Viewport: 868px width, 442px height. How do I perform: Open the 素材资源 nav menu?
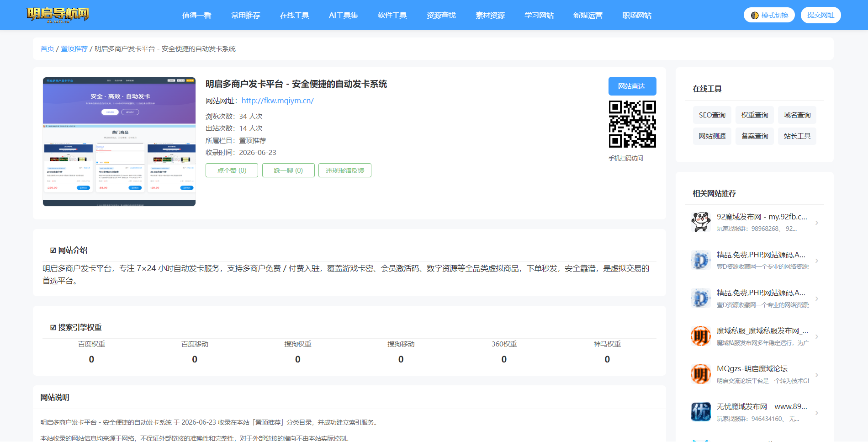click(x=490, y=15)
